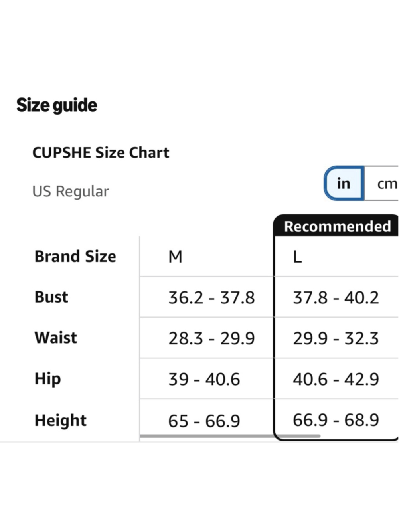Switch measurements to cm
This screenshot has height=532, width=399.
(x=386, y=184)
